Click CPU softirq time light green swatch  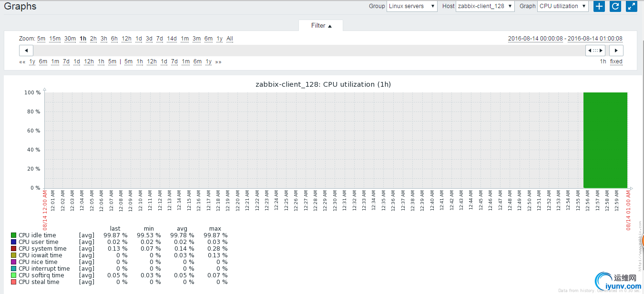point(14,275)
